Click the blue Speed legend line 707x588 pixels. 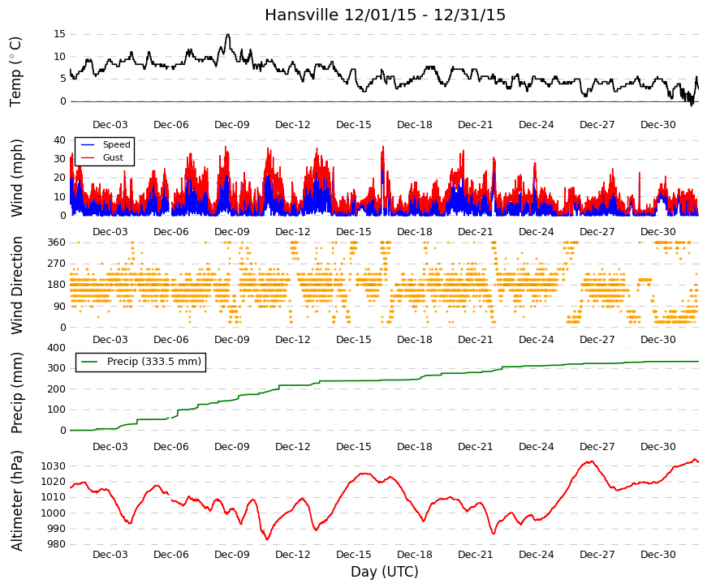point(88,144)
